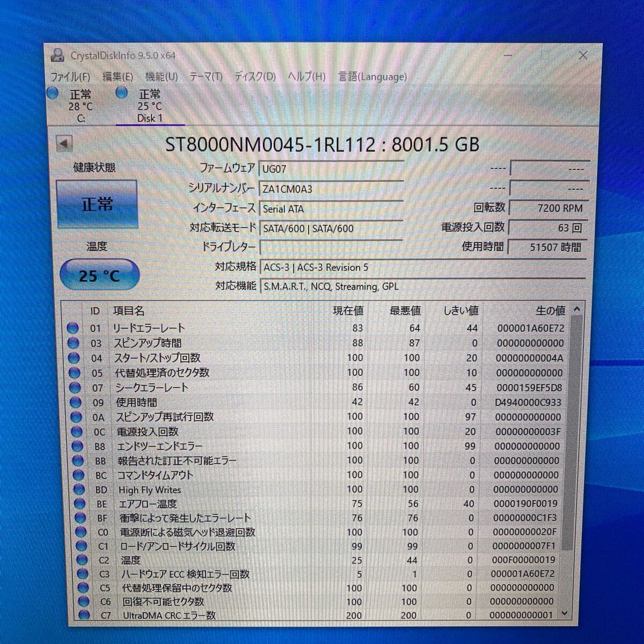Click status icon for BB 報告された訂正不可能エラー
Screen dimensions: 644x644
[77, 460]
